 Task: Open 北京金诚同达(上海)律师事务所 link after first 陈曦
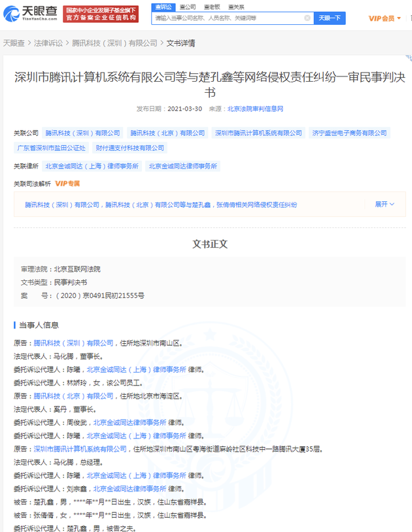[x=136, y=369]
